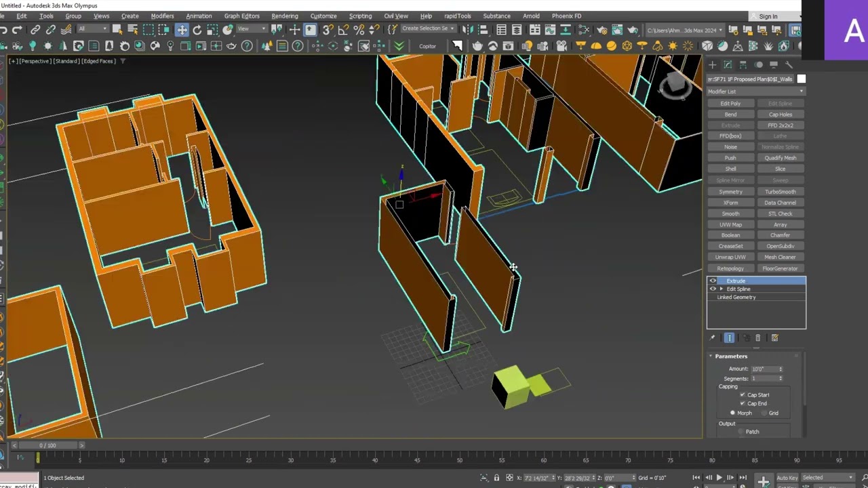Toggle visibility eye of Edit Spline modifier
Image resolution: width=868 pixels, height=488 pixels.
pos(713,289)
